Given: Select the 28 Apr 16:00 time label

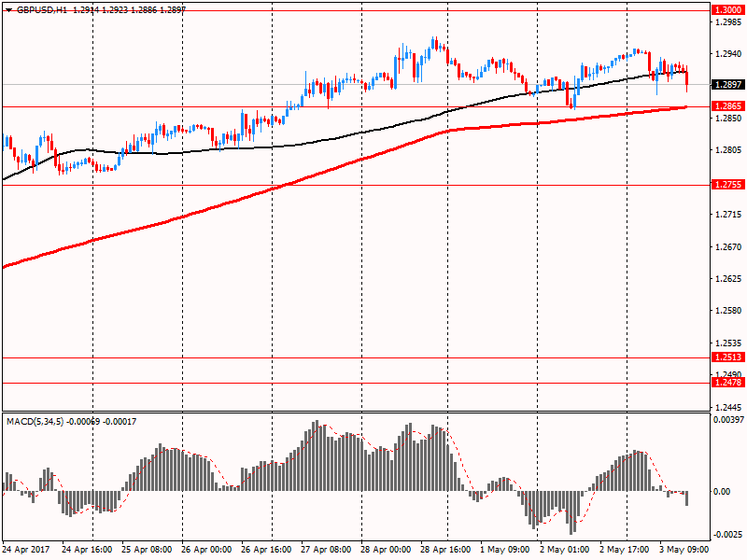Looking at the screenshot, I should coord(445,550).
